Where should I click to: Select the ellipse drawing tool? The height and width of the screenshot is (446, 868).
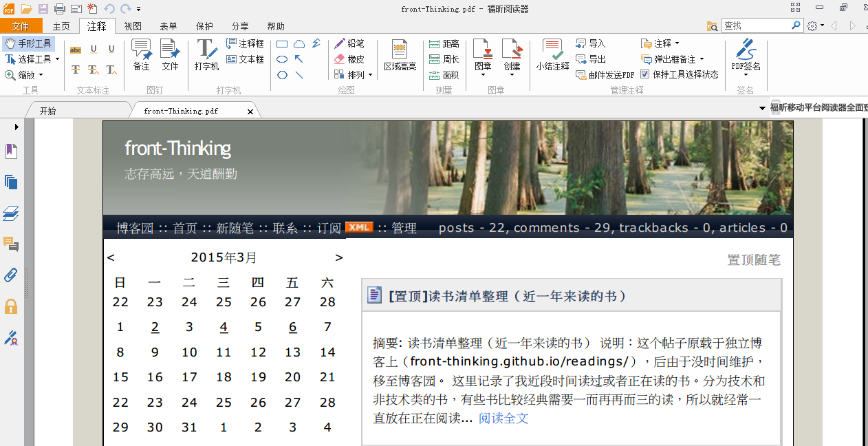point(282,59)
